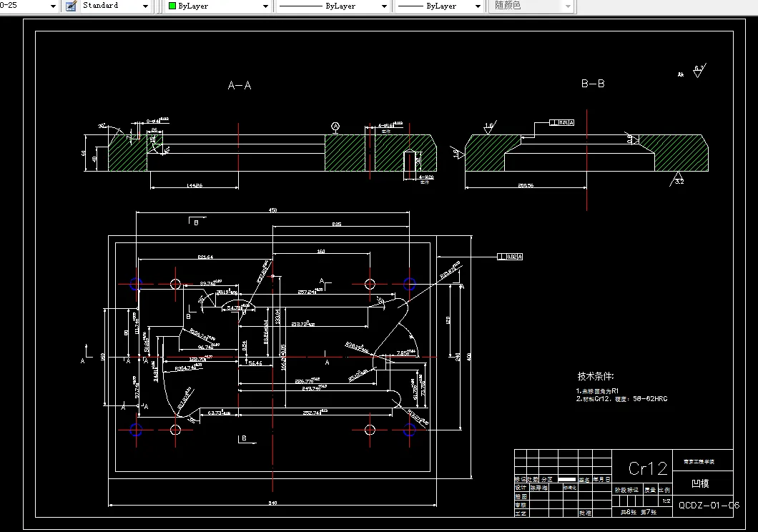Click the circled datum A symbol

[x=335, y=127]
